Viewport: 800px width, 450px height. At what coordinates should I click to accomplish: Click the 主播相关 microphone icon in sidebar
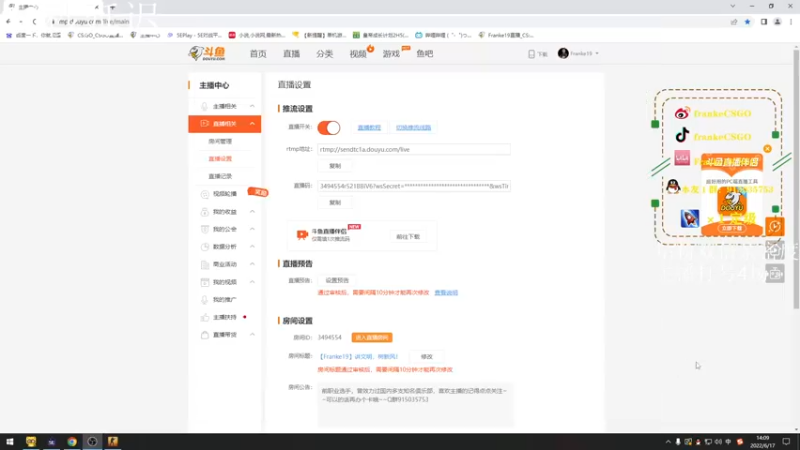[204, 106]
